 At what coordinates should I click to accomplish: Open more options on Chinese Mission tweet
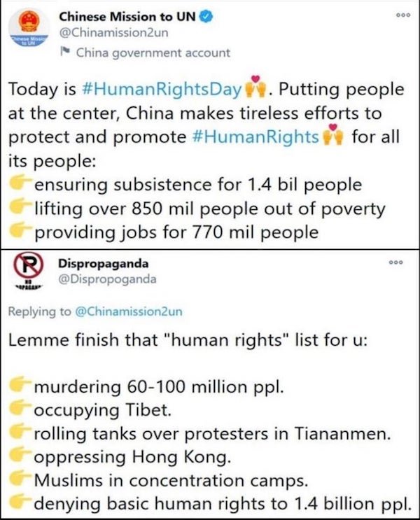(404, 15)
